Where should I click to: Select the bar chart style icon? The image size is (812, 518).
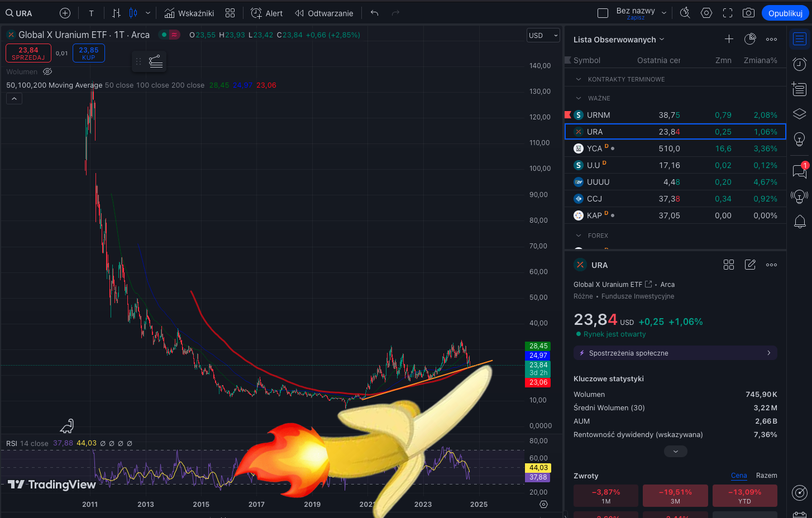click(x=116, y=13)
